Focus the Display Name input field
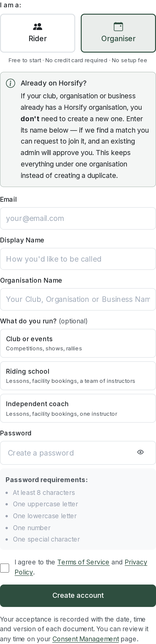This screenshot has height=644, width=156. (x=78, y=259)
